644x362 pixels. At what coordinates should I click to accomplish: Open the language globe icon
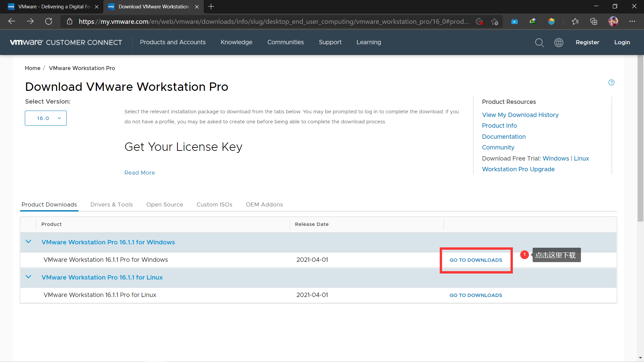[x=558, y=43]
